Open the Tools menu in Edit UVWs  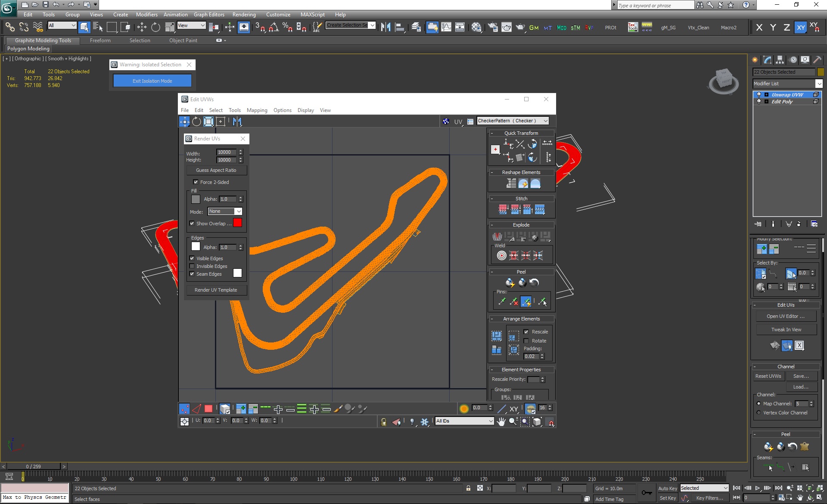(234, 110)
